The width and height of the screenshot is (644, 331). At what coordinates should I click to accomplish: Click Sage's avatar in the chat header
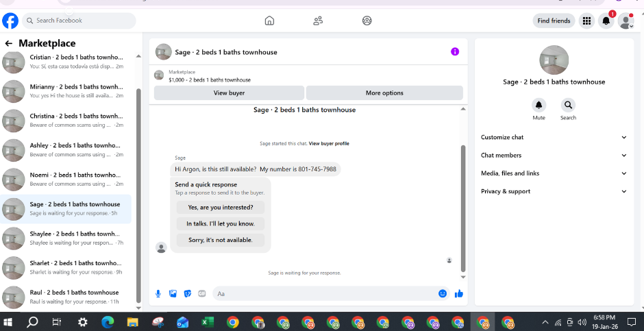click(164, 52)
